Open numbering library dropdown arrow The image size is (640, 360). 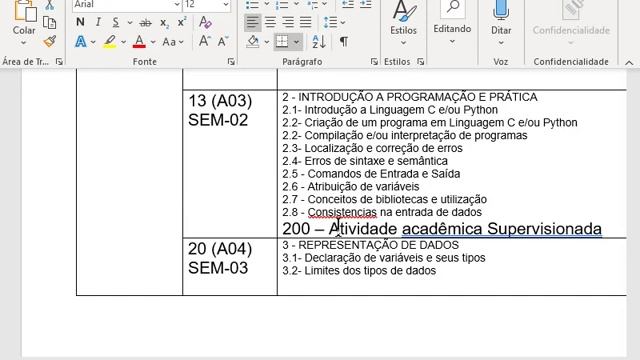pos(296,4)
